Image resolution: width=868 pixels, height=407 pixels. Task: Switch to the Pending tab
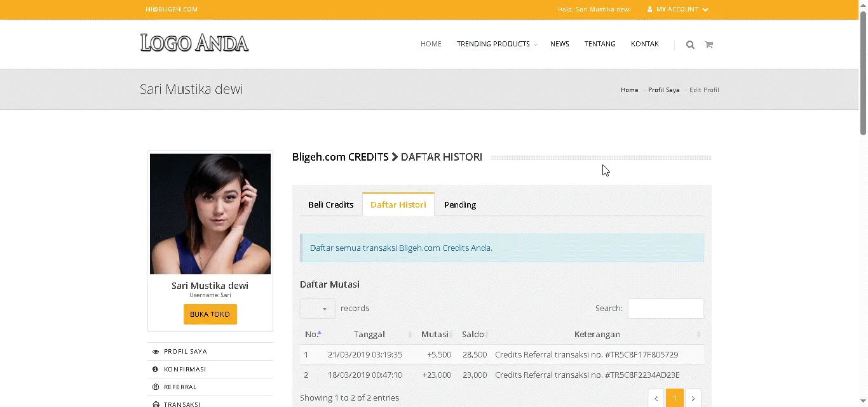pyautogui.click(x=460, y=204)
